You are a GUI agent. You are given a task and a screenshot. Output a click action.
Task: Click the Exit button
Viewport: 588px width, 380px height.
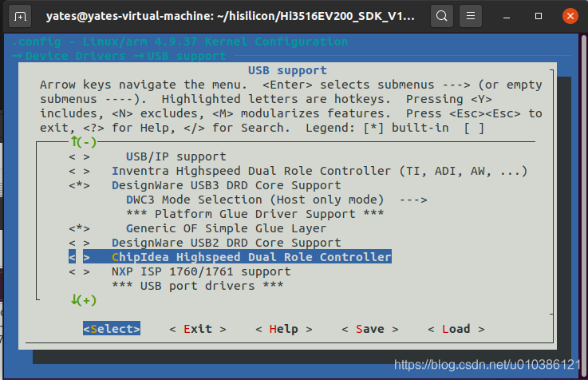point(198,329)
